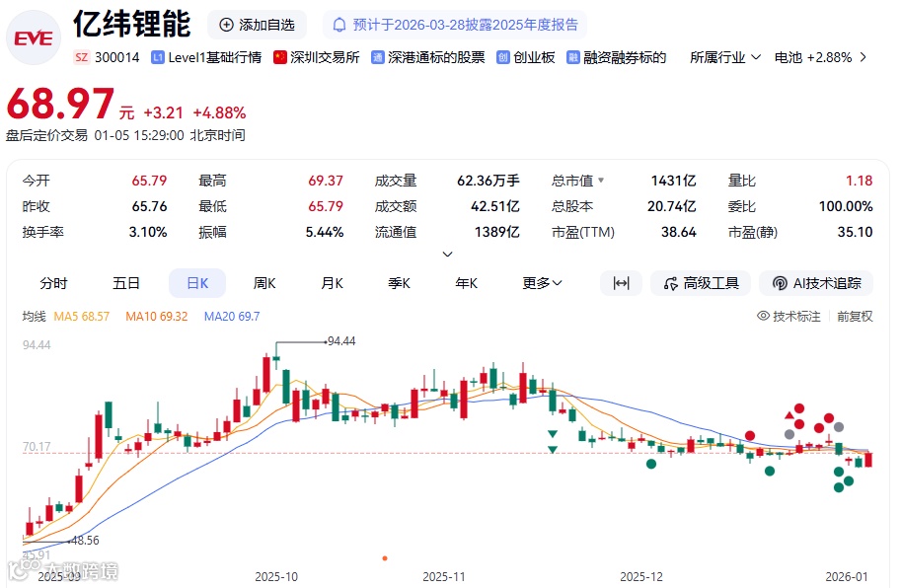
Task: Click the 48.56 low price marker
Action: (84, 541)
